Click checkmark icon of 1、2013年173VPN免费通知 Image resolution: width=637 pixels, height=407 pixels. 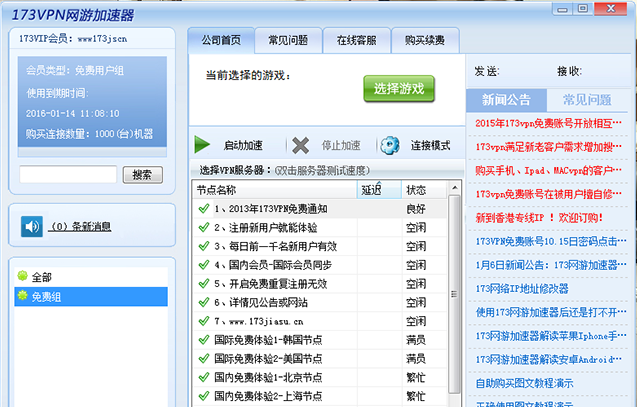click(x=204, y=208)
